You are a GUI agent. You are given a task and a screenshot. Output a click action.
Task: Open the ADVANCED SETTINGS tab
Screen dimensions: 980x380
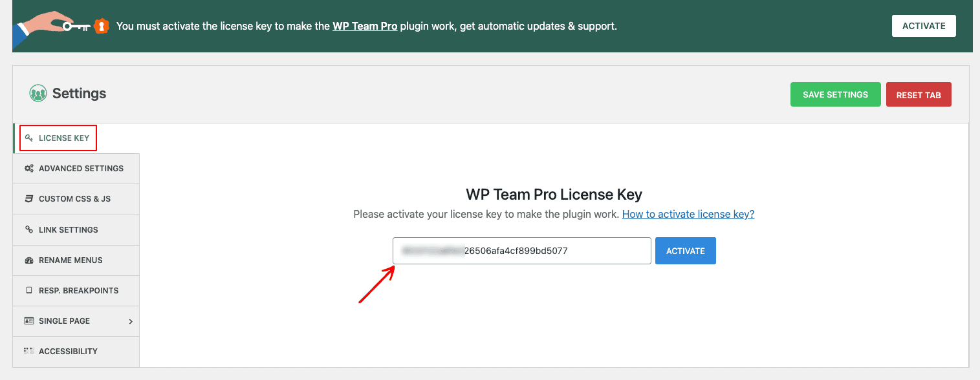[x=76, y=169]
